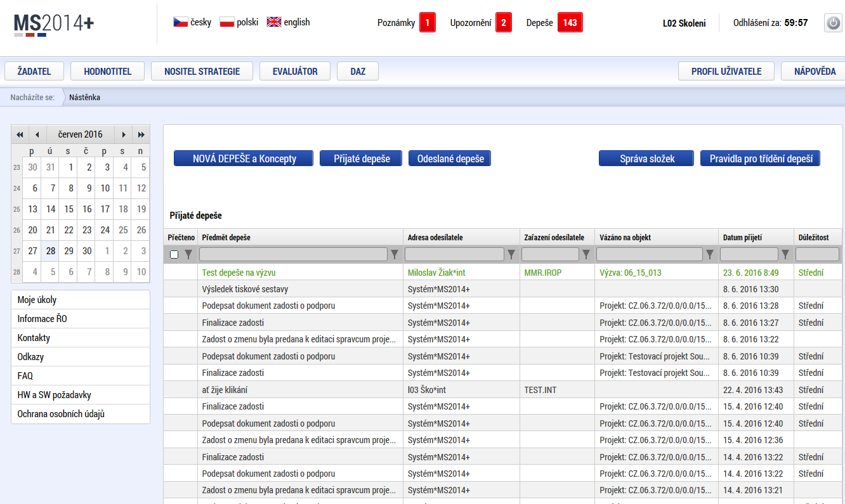
Task: Sort by Datum přijetí column header
Action: (742, 238)
